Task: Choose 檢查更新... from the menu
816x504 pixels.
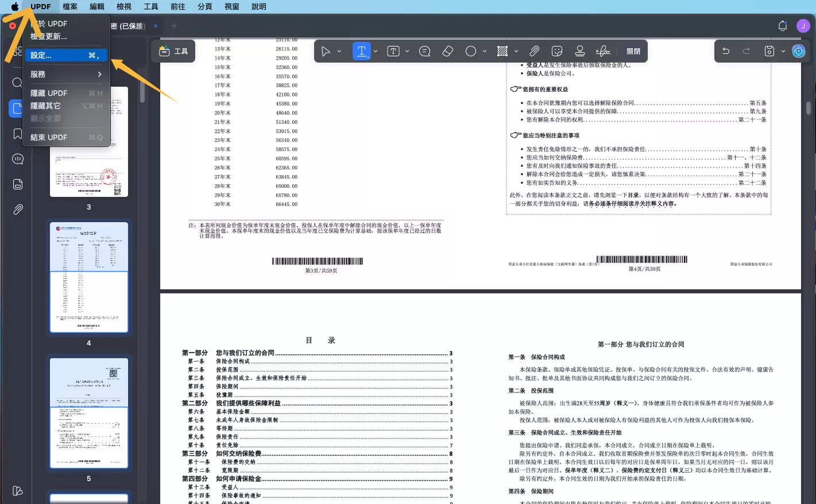Action: 66,36
